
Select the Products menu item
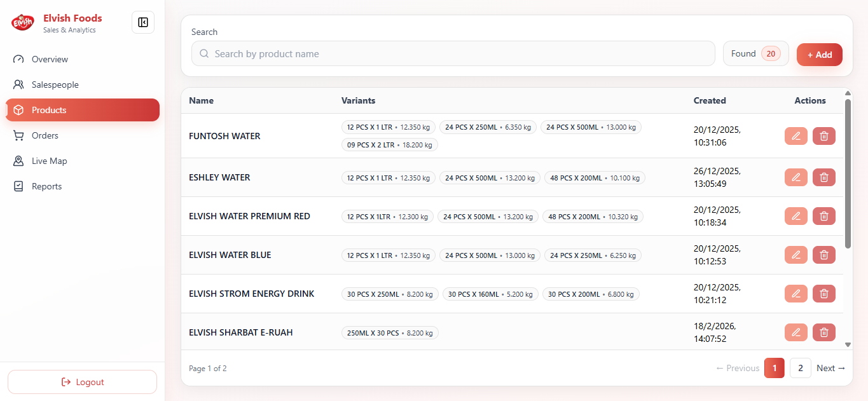[x=83, y=110]
